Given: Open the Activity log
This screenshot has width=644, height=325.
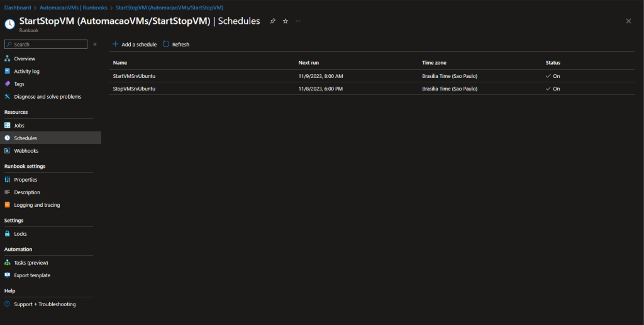Looking at the screenshot, I should [x=26, y=71].
